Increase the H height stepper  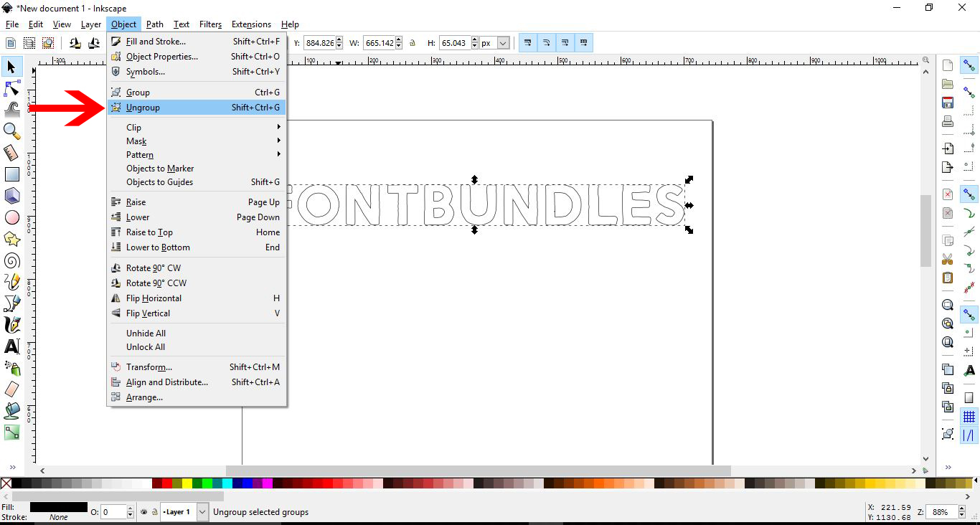click(x=473, y=40)
